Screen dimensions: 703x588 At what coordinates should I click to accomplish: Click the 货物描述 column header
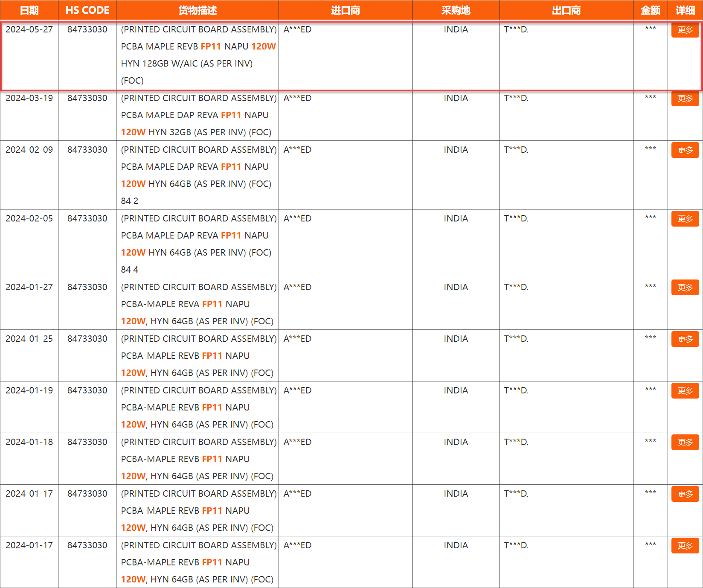click(x=198, y=10)
